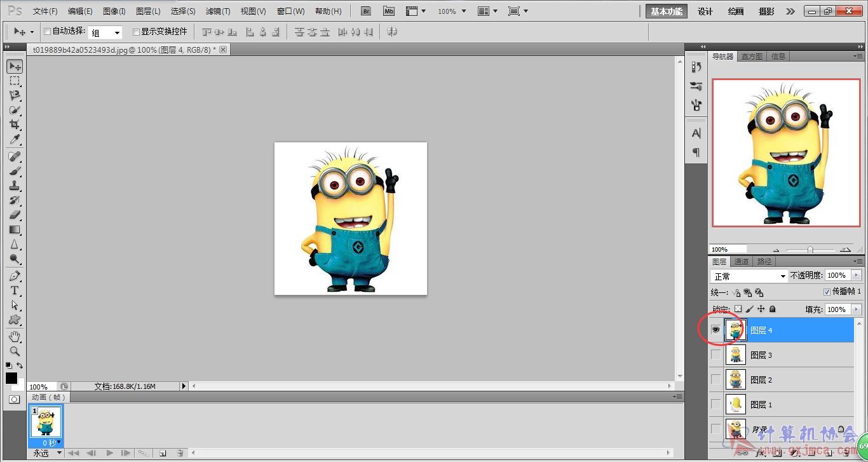Duplicate selected frame in animation panel
Screen dimensions: 868x462
pos(163,453)
